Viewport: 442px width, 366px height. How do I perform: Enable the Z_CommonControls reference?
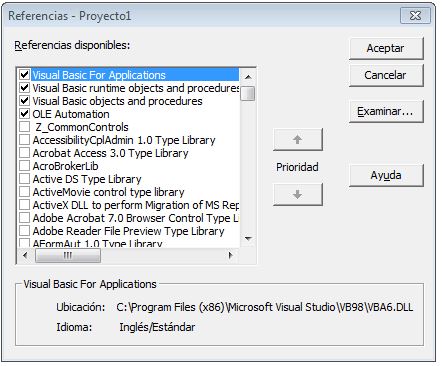pos(24,127)
